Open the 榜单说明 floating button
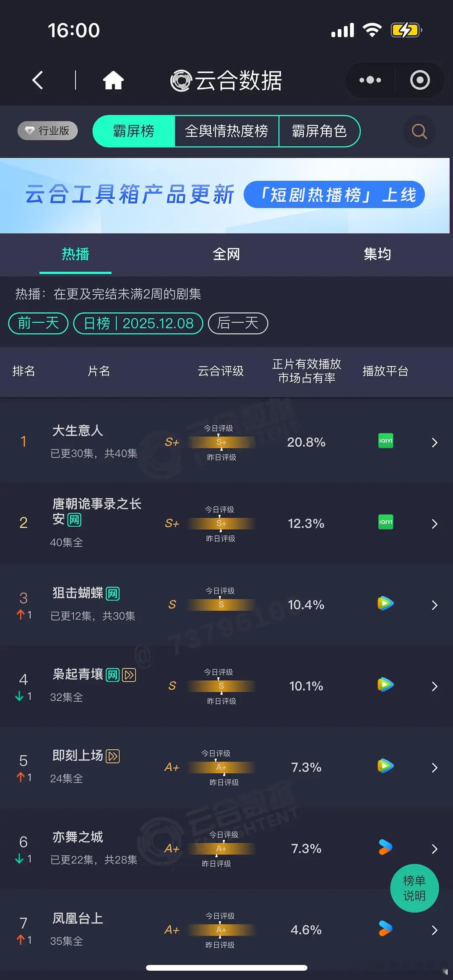This screenshot has width=453, height=980. (414, 888)
